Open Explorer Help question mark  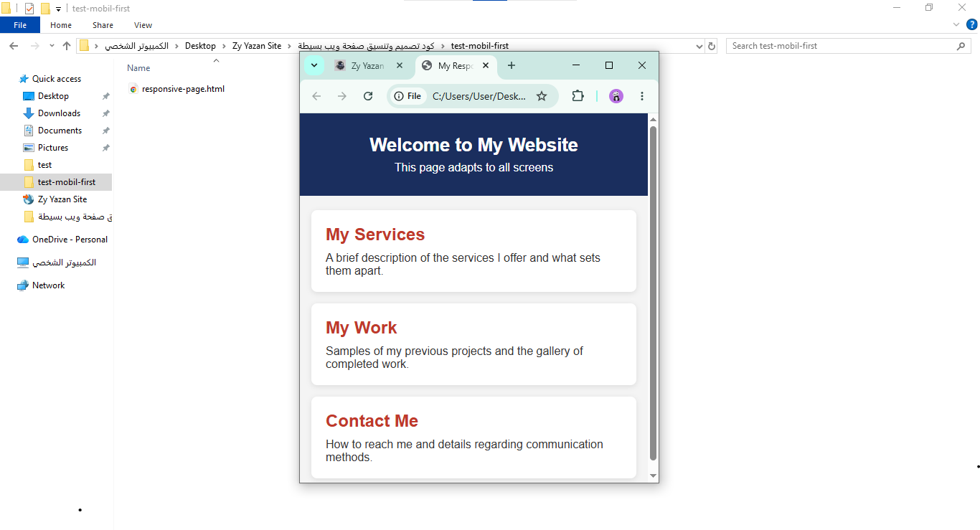(972, 24)
